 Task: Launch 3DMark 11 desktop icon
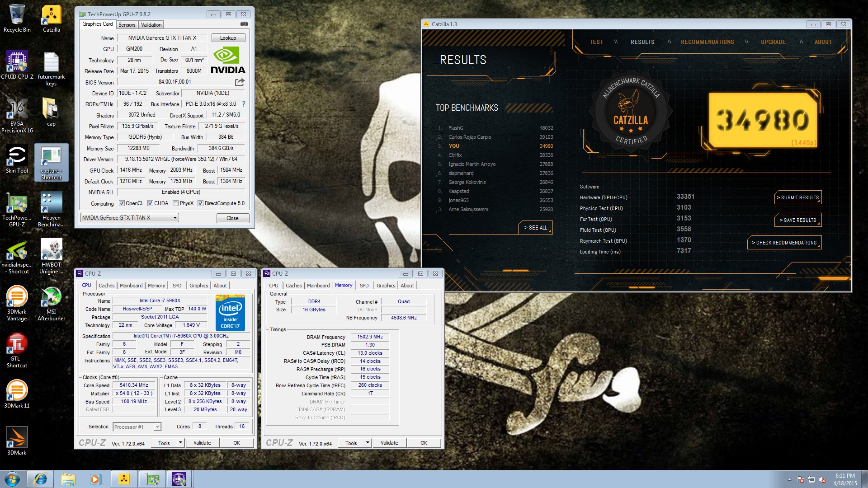17,394
